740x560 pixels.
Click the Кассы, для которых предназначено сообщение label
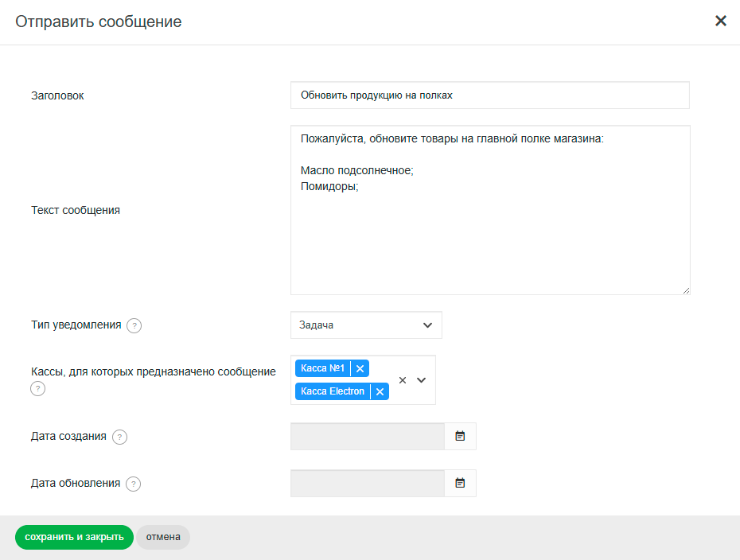point(154,371)
